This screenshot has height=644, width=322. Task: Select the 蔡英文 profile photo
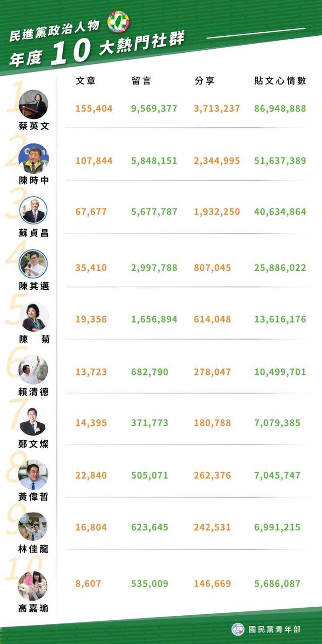click(33, 104)
